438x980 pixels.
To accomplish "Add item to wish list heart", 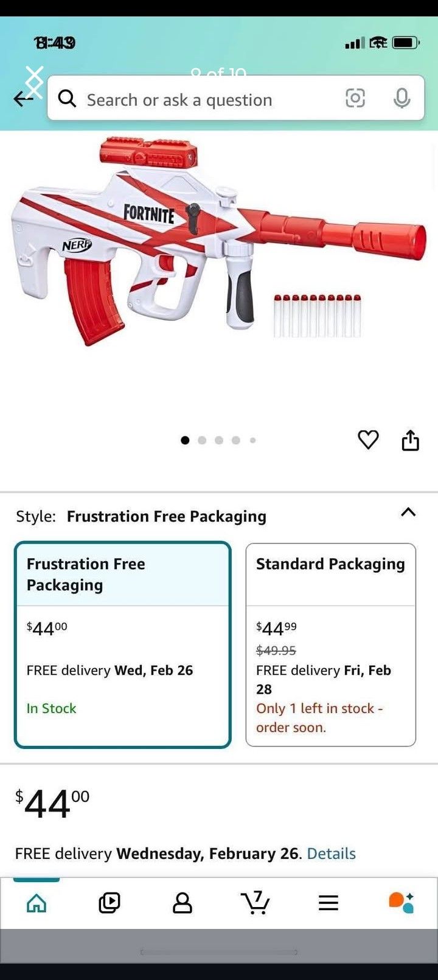I will [368, 440].
